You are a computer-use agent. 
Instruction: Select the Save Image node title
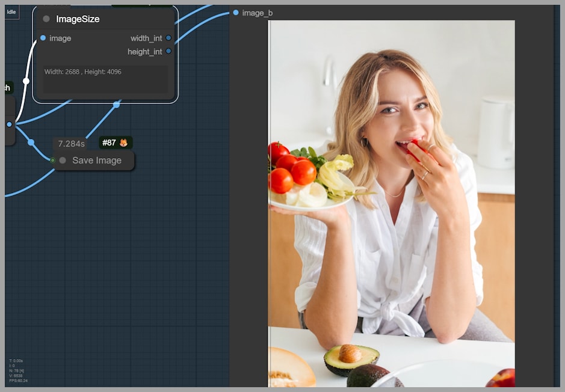click(x=97, y=161)
